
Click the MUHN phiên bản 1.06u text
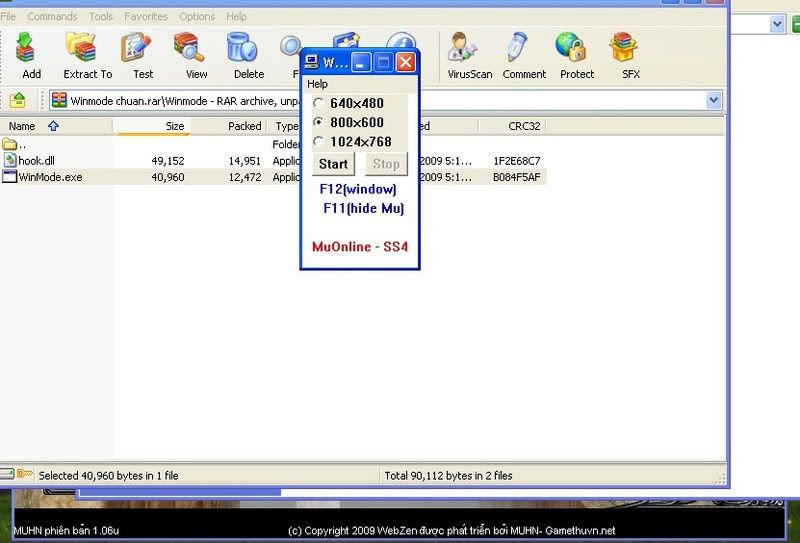66,530
